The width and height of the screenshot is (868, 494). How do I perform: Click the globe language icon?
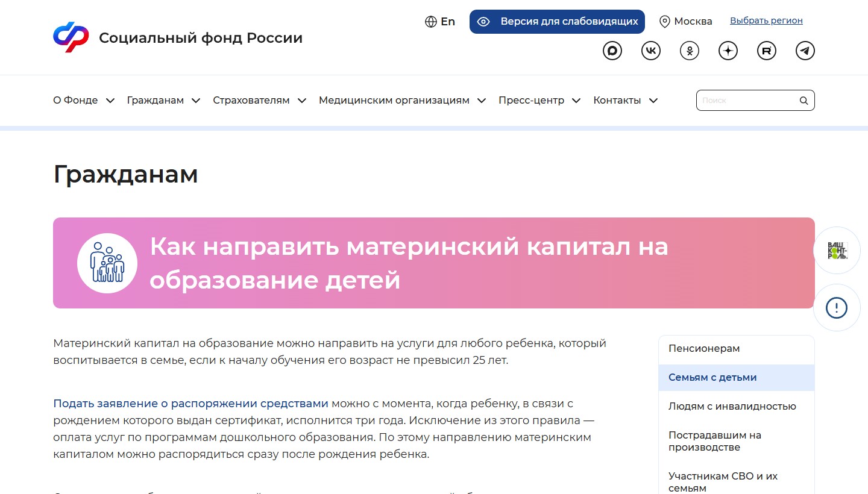pyautogui.click(x=431, y=22)
